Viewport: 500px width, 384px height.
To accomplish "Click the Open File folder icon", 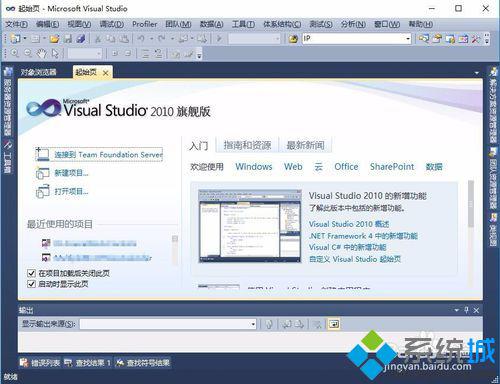I will pos(54,39).
